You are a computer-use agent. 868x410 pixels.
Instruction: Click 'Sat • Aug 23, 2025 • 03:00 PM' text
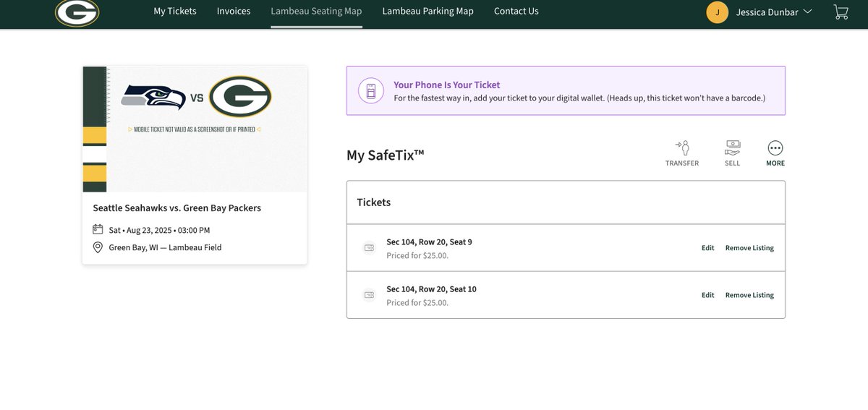click(x=159, y=231)
